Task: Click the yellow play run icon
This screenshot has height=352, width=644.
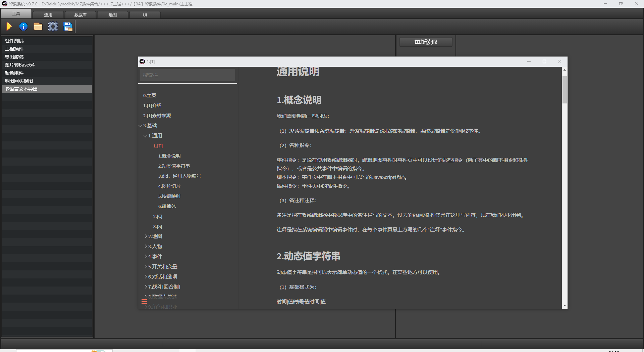Action: (9, 26)
